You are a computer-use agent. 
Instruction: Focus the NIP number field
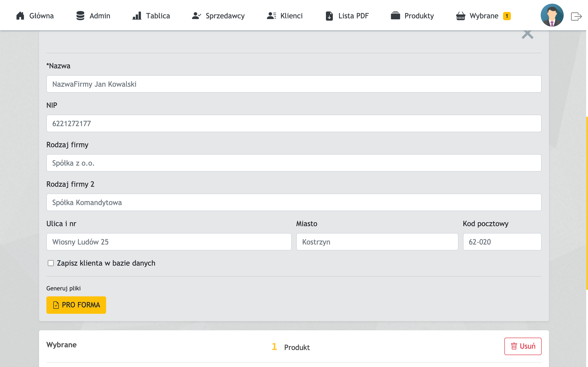(x=294, y=124)
